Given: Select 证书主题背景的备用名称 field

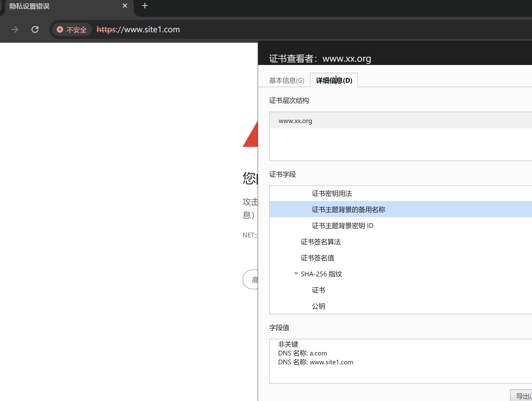Looking at the screenshot, I should (348, 210).
